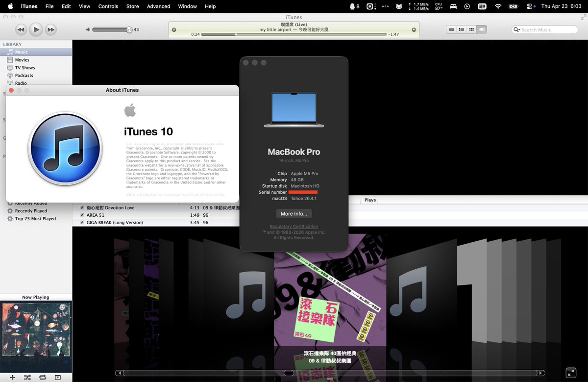Open the Controls menu
Image resolution: width=588 pixels, height=382 pixels.
[x=108, y=6]
